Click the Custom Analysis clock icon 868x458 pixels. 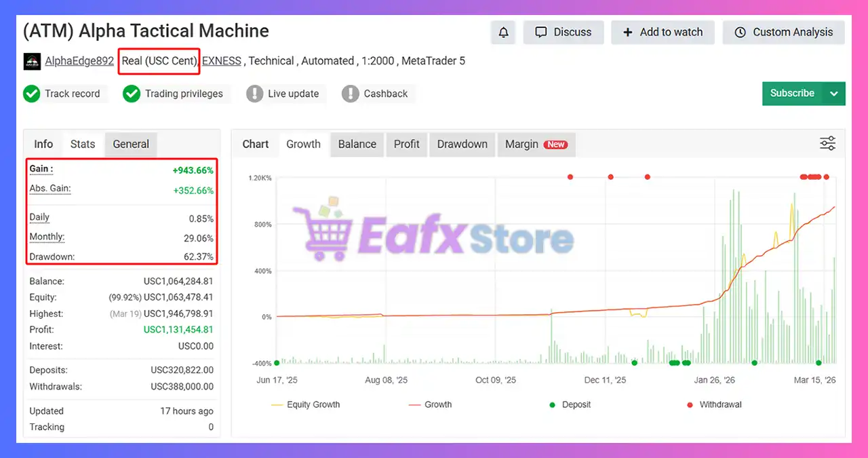pyautogui.click(x=739, y=32)
